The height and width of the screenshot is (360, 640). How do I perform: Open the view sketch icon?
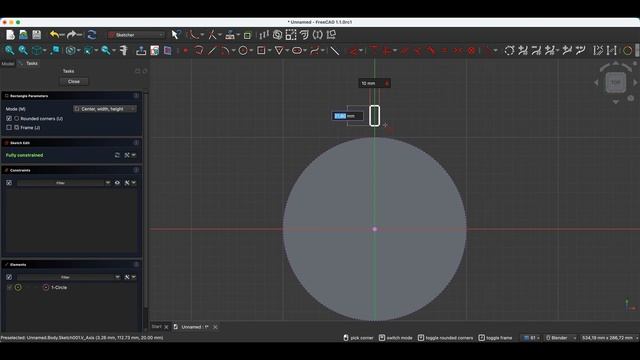pos(154,50)
